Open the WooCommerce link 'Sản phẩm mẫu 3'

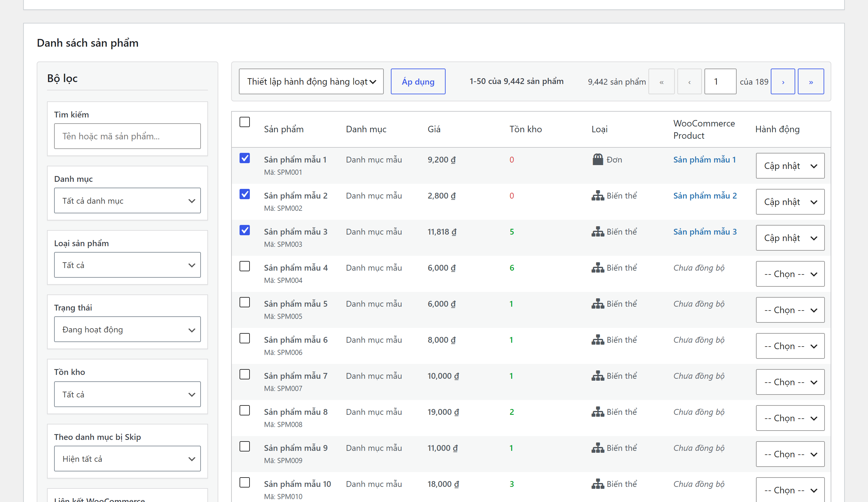(x=705, y=232)
